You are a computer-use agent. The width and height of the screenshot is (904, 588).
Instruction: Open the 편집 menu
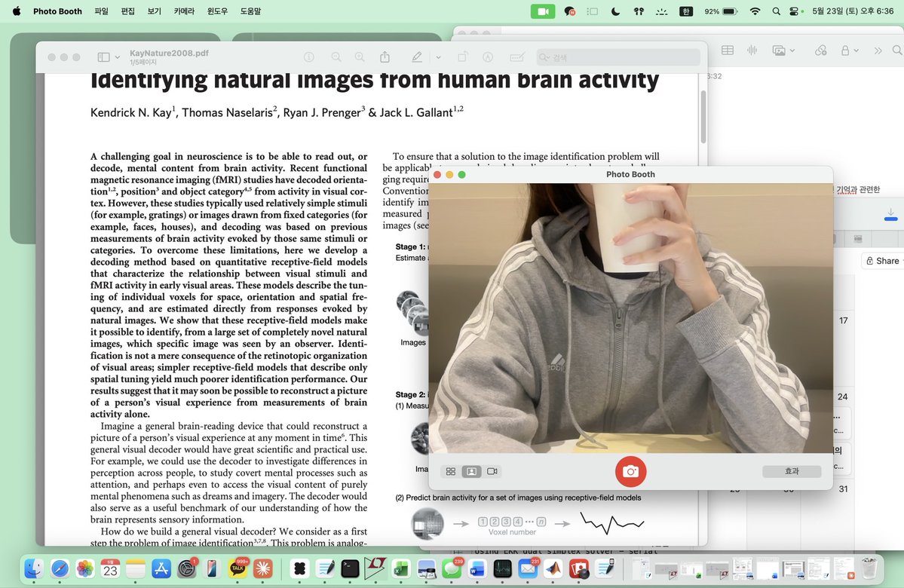coord(128,11)
